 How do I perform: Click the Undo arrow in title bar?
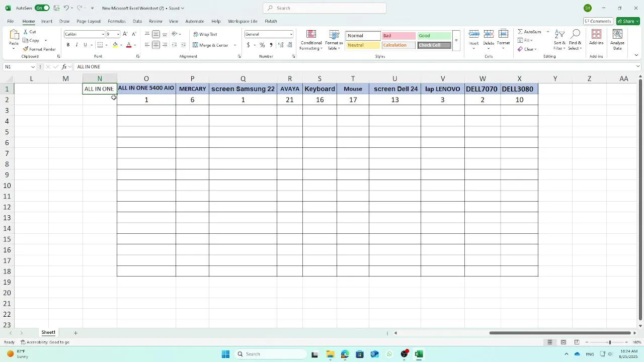pos(65,8)
